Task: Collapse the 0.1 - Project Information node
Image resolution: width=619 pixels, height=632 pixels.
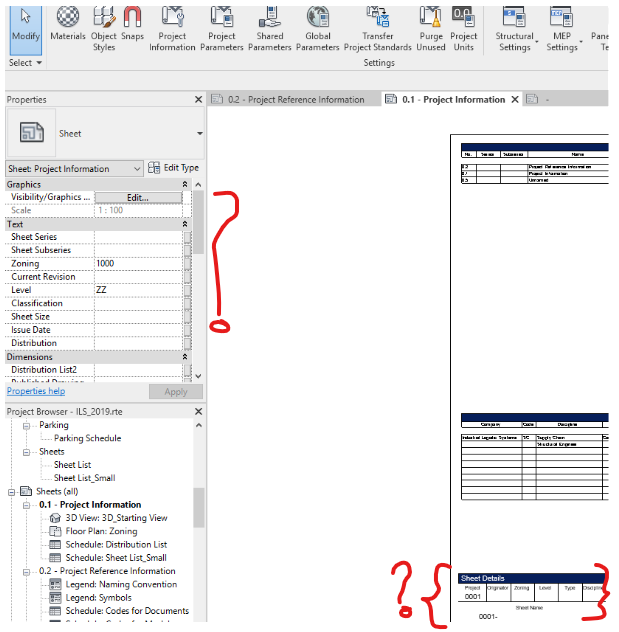Action: point(26,505)
